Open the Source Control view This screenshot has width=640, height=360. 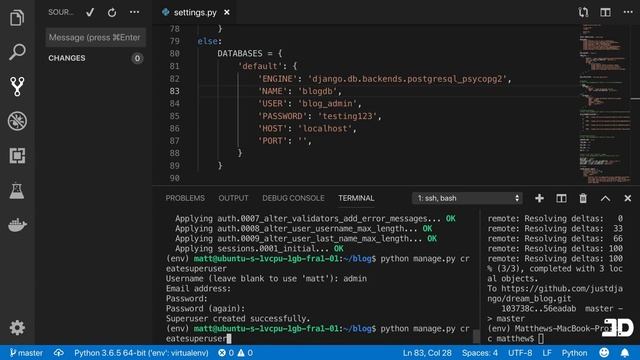point(17,87)
